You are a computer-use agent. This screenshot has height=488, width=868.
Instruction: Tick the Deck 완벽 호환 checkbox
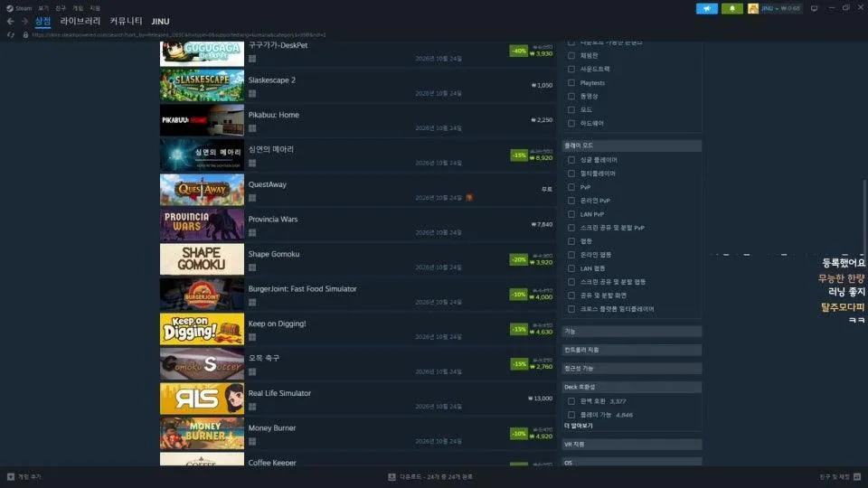point(571,401)
